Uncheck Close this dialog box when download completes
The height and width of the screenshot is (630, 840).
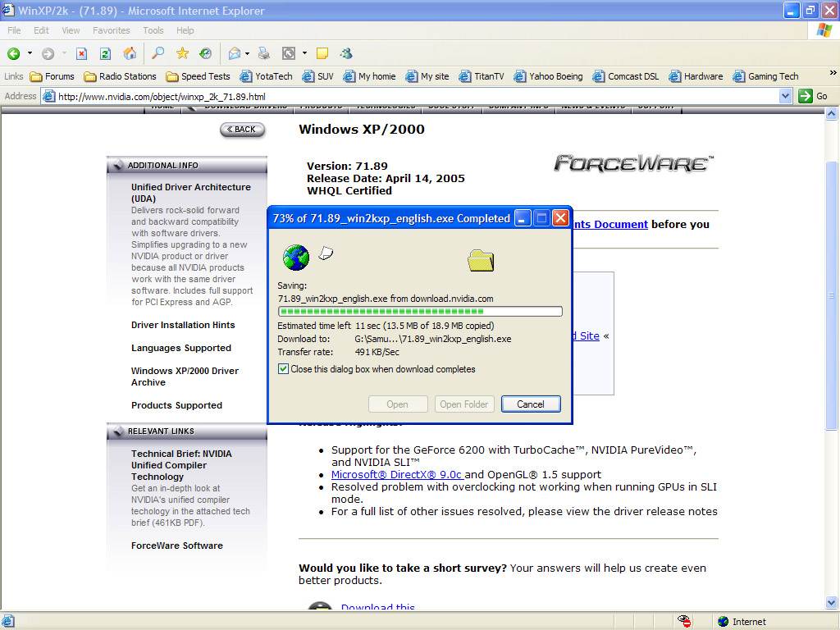[284, 369]
